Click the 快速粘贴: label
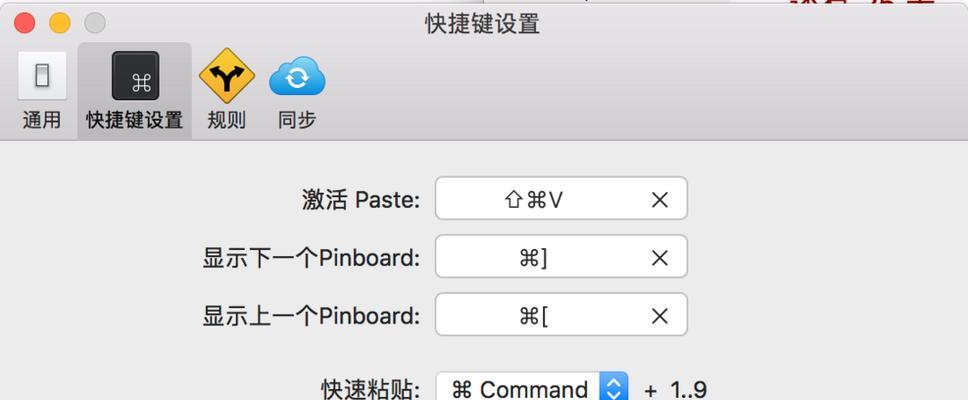Screen dimensions: 968x400 point(371,390)
